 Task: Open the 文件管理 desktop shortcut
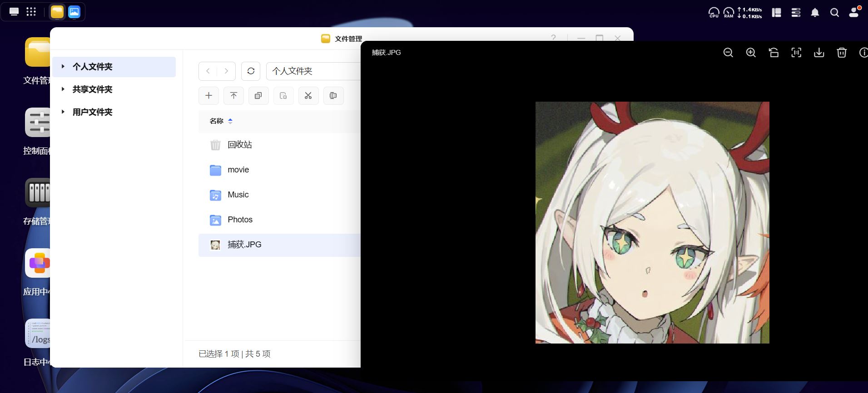pos(36,62)
